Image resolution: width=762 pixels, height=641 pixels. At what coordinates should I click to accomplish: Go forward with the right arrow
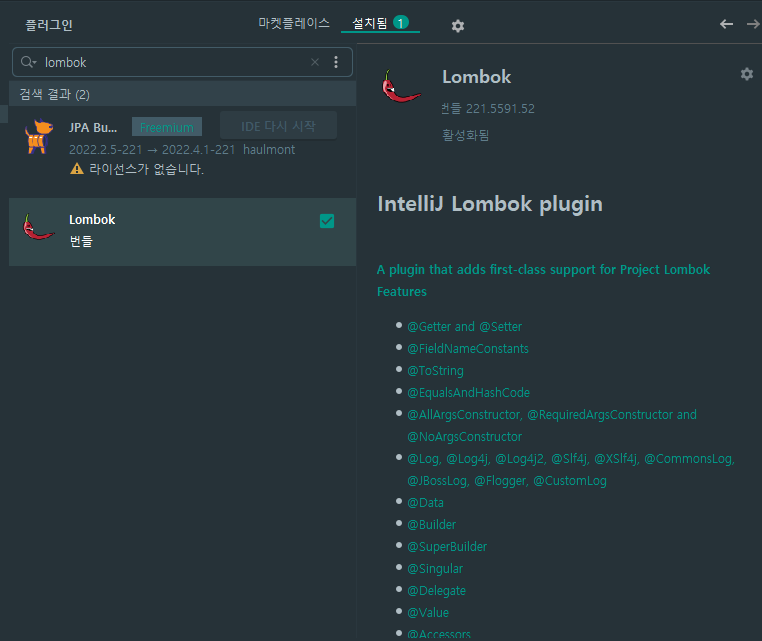click(754, 24)
